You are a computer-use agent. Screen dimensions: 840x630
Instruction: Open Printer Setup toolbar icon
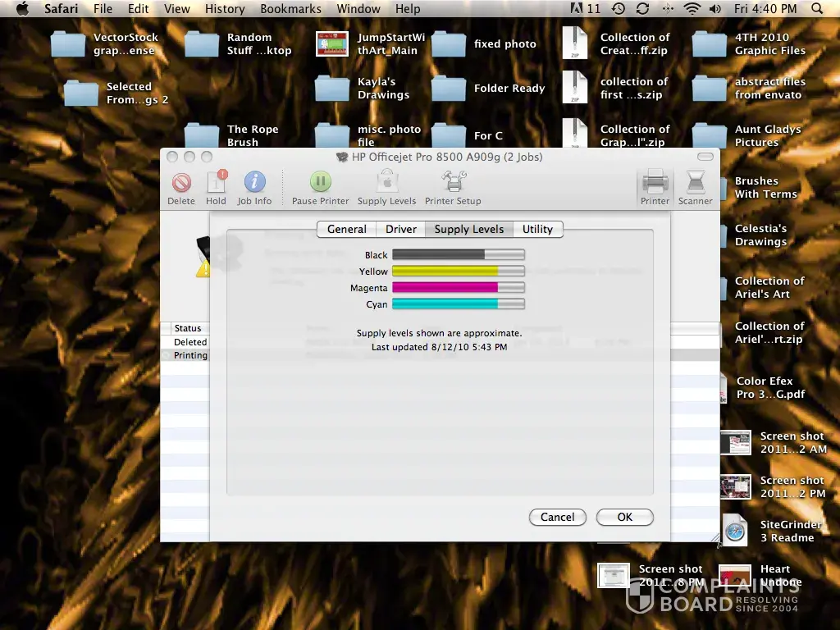[453, 182]
